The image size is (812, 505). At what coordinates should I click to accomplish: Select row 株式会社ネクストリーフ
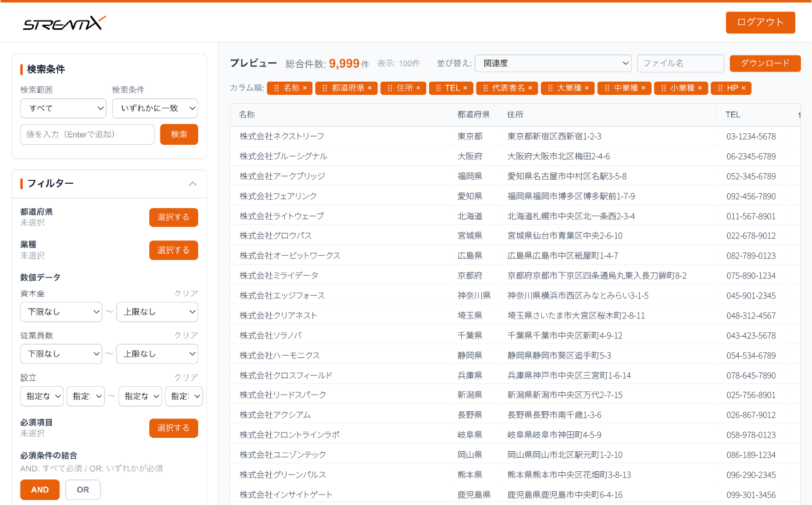(515, 137)
